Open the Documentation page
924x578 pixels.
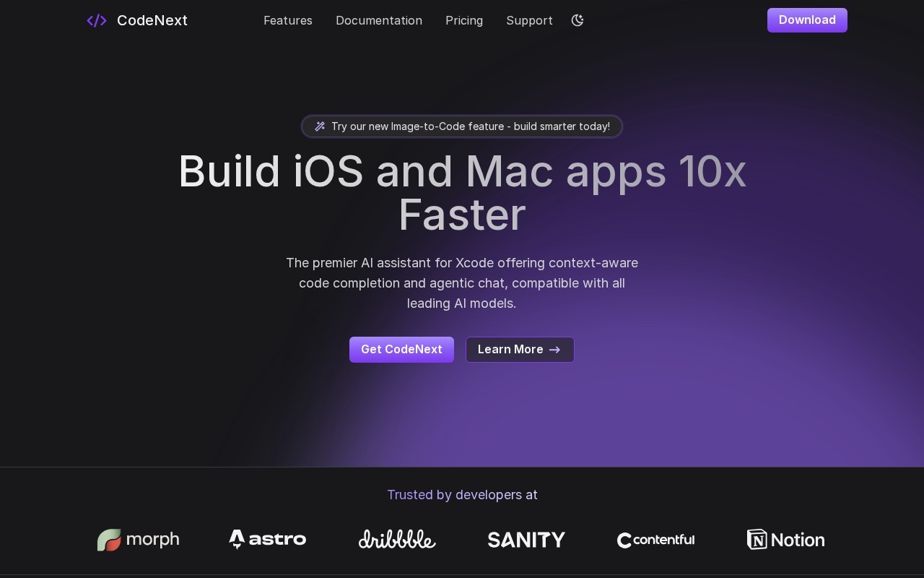pyautogui.click(x=379, y=20)
